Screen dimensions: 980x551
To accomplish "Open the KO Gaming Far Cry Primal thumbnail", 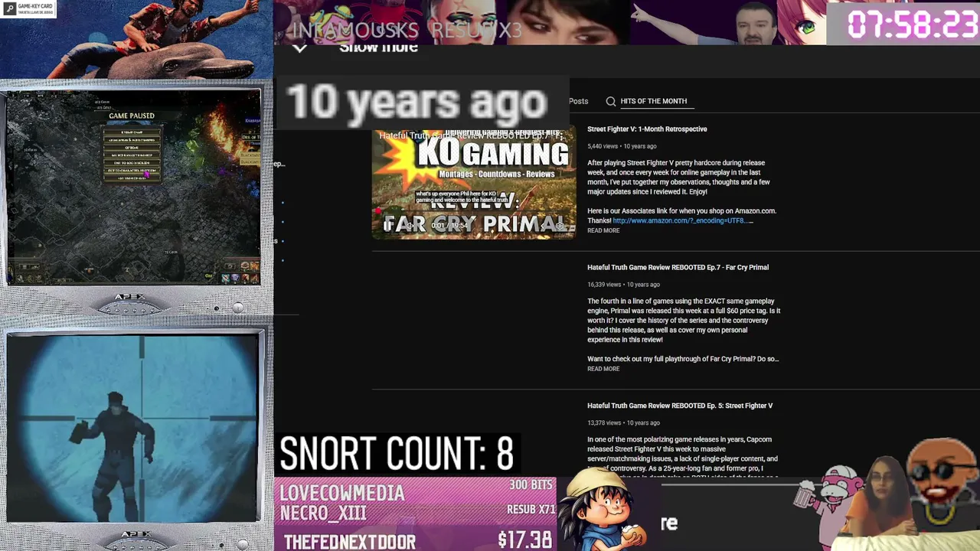I will [474, 184].
